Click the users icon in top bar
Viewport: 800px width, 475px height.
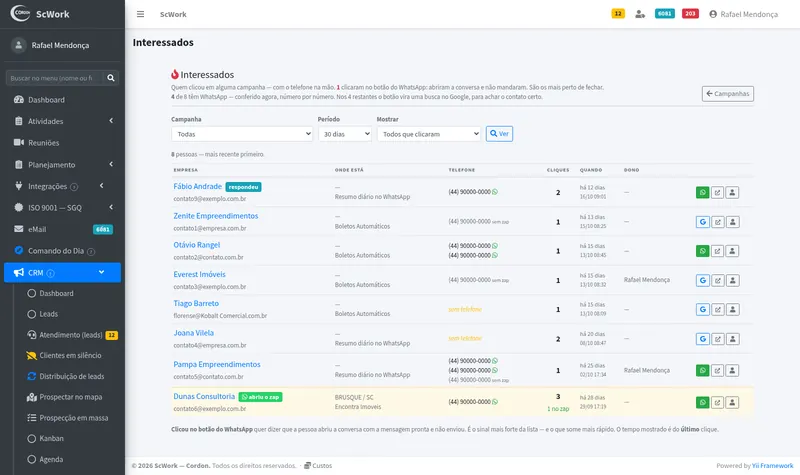640,14
